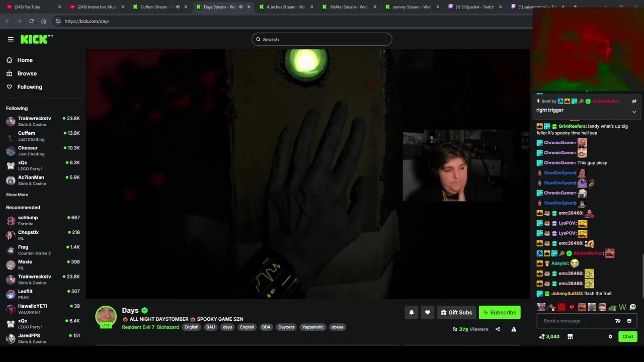
Task: Open Resident Evil 7: Biohazard category link
Action: coord(150,327)
